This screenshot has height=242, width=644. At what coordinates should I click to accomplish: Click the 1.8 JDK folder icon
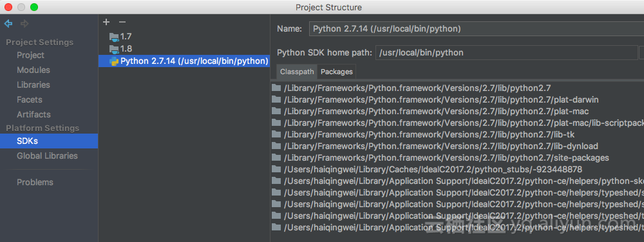[x=114, y=49]
